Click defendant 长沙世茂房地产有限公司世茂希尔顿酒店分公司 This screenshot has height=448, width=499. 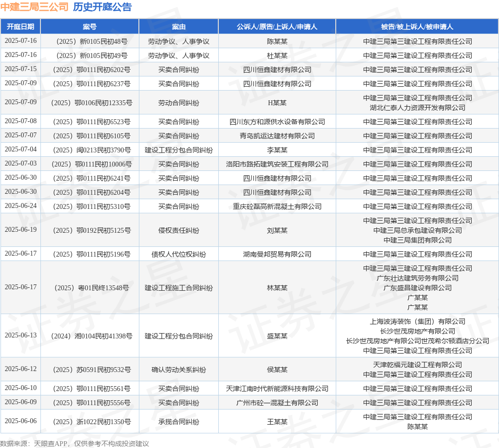[x=417, y=341]
